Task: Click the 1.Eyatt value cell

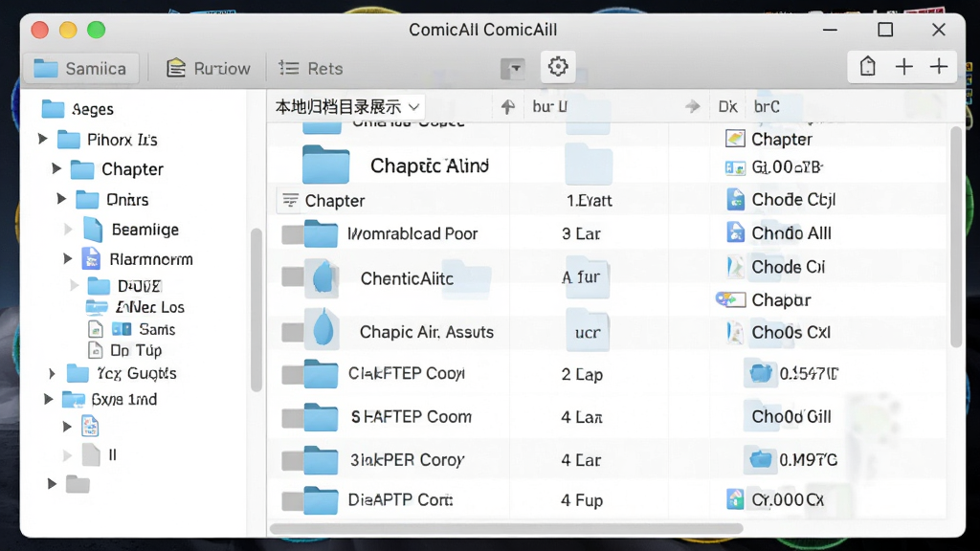Action: point(589,201)
